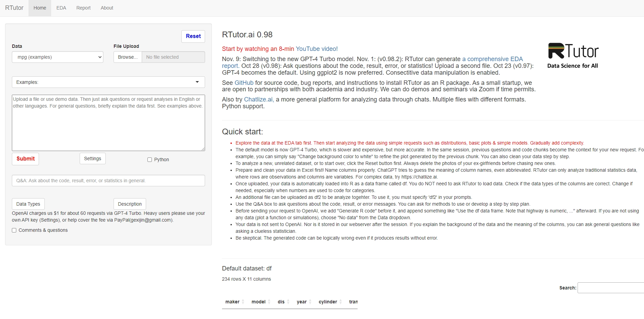The image size is (644, 319).
Task: Expand the Examples dropdown list
Action: point(108,82)
